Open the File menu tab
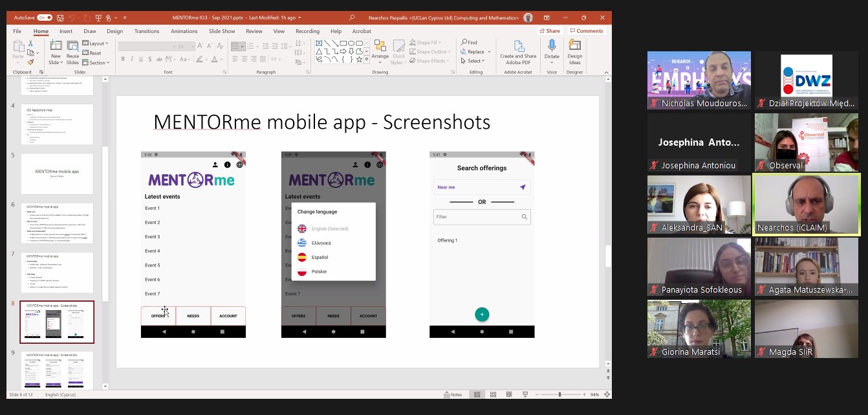This screenshot has height=415, width=868. pyautogui.click(x=17, y=31)
